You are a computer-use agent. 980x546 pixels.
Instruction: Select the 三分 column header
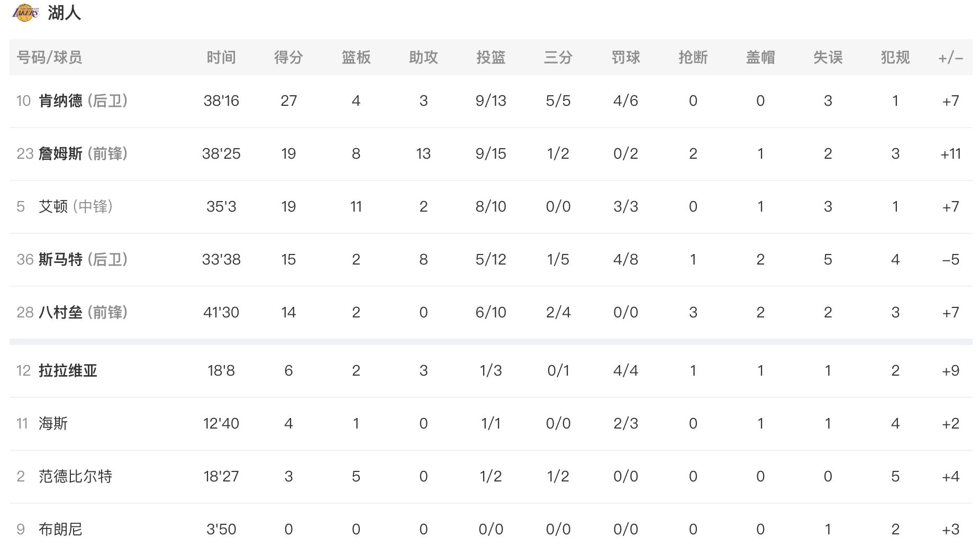(558, 57)
